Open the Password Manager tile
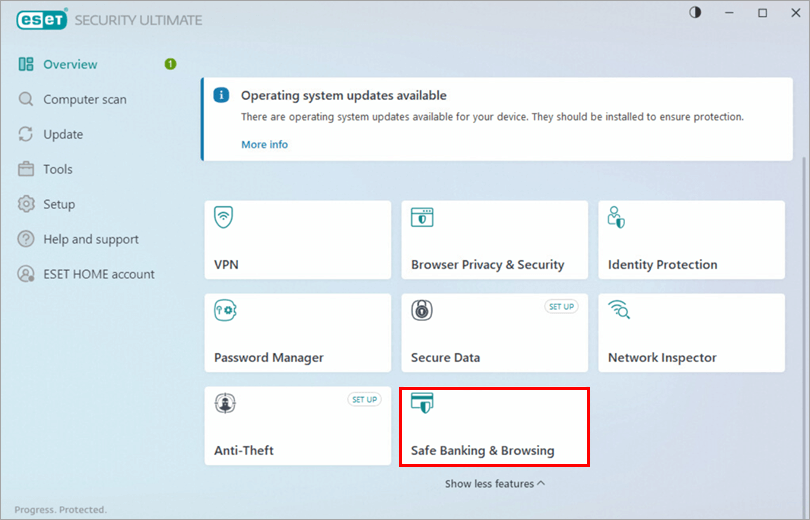 (x=298, y=333)
